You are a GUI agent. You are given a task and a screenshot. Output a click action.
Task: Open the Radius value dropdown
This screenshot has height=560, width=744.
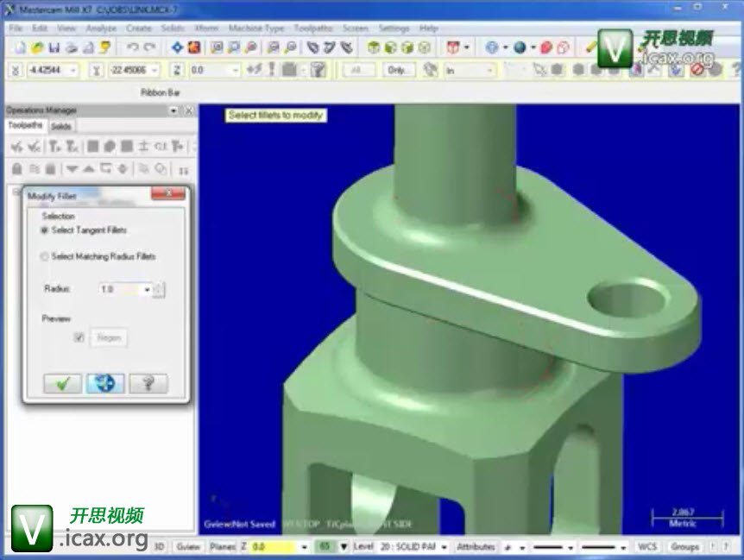tap(147, 289)
